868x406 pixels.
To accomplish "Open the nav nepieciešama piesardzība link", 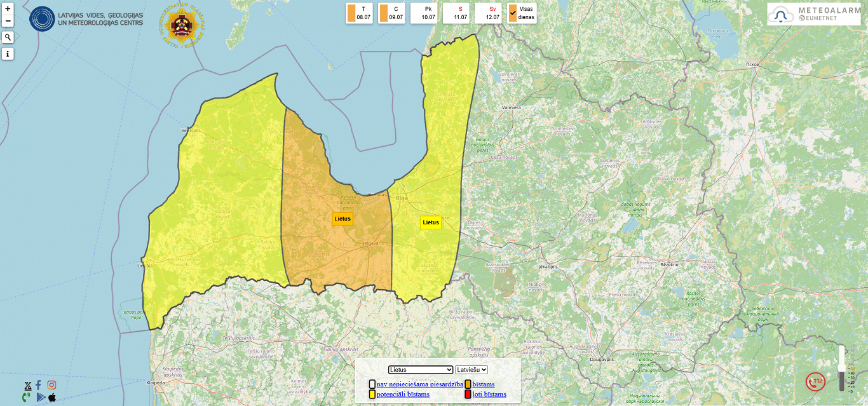I will [x=420, y=384].
